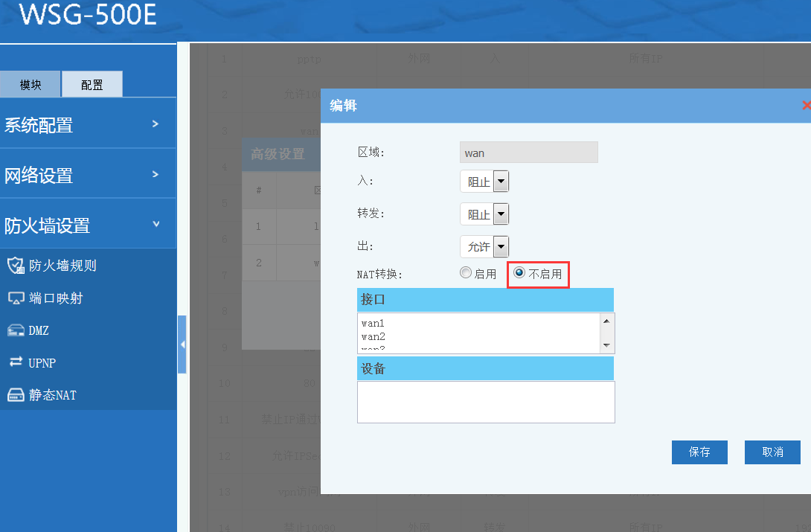Click the static NAT router icon
811x532 pixels.
coord(16,395)
